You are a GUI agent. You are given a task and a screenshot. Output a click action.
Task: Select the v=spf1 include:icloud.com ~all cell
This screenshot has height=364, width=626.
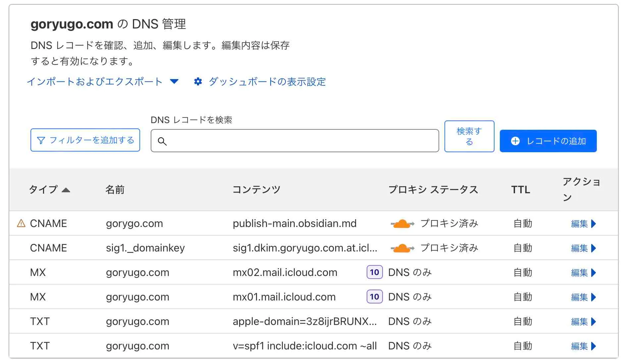coord(305,346)
